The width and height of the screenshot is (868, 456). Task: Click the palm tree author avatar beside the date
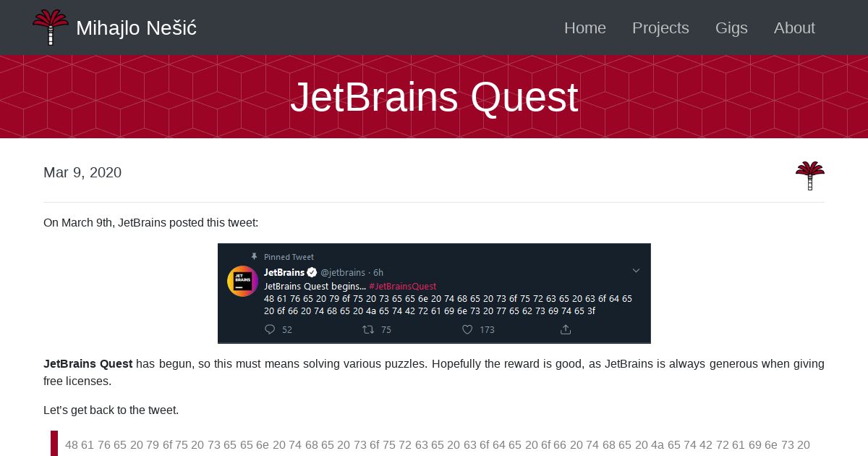[x=810, y=176]
